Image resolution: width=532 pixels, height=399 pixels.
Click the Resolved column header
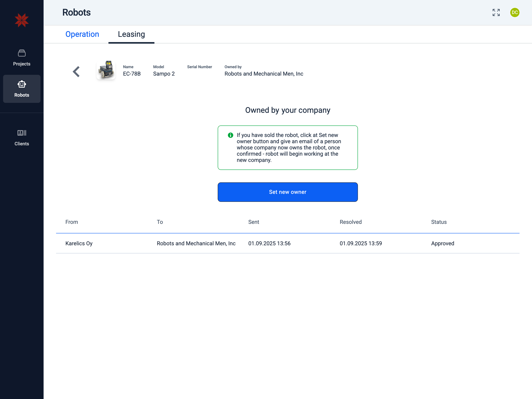(x=351, y=222)
